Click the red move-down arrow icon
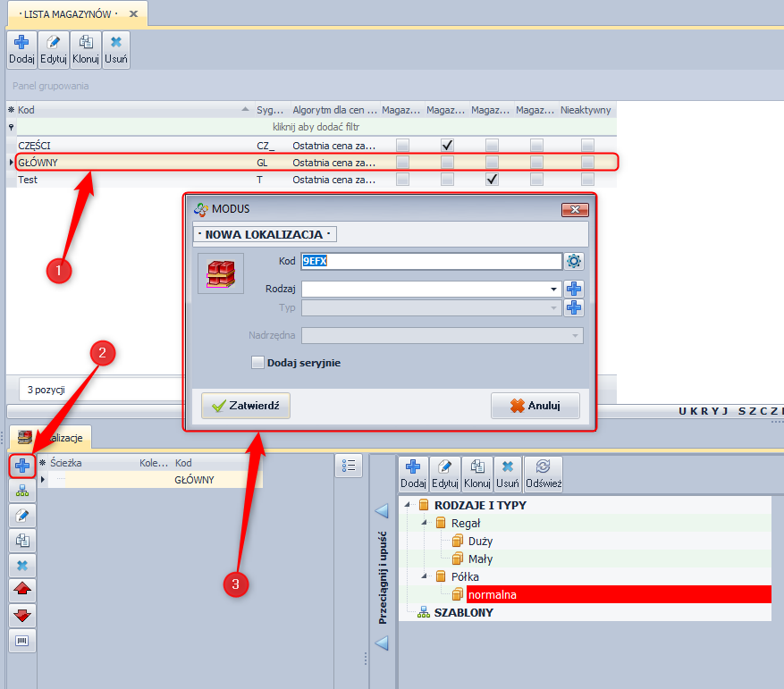784x689 pixels. click(22, 616)
